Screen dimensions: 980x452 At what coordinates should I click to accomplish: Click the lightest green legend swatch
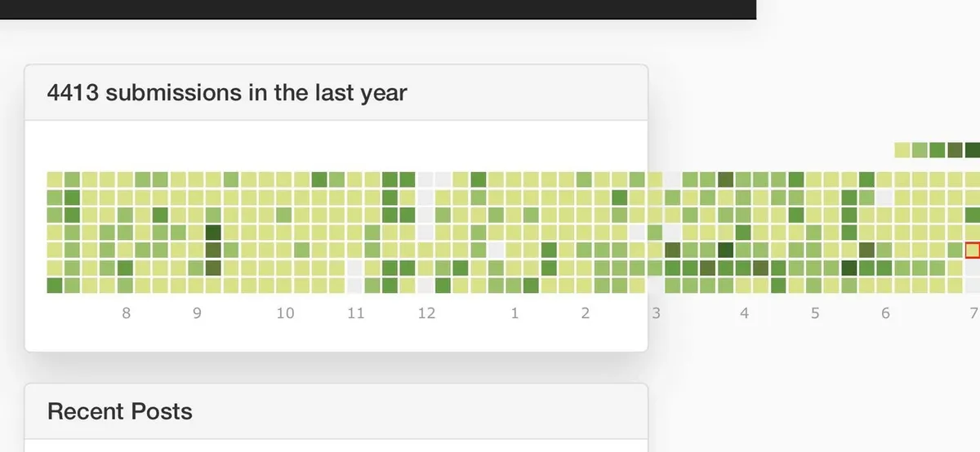[902, 150]
